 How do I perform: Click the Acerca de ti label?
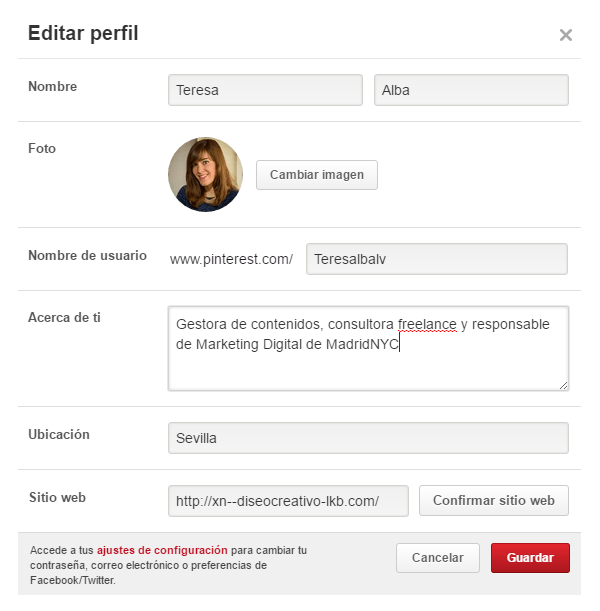tap(64, 317)
